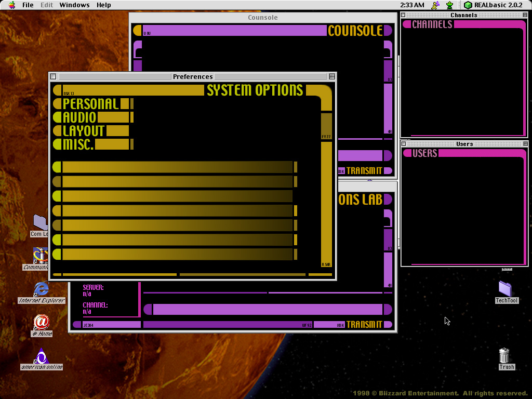Click the SERVER: n/a status text
532x399 pixels.
[x=94, y=290]
